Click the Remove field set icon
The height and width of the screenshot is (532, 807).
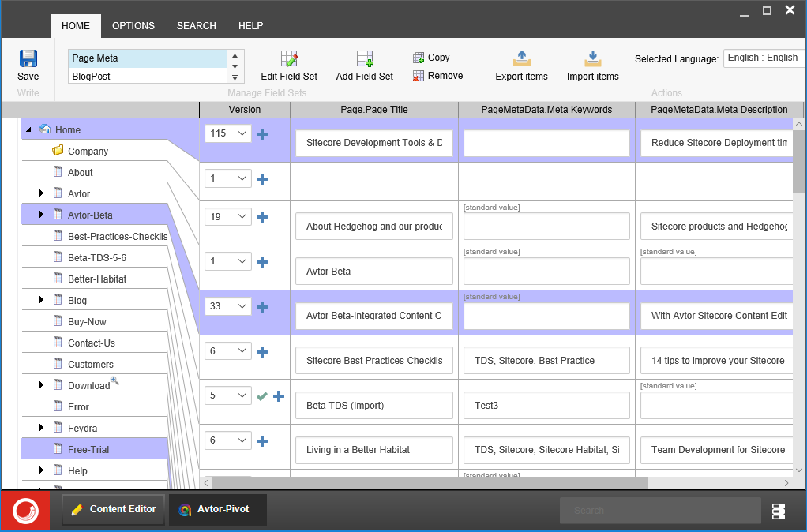tap(419, 76)
